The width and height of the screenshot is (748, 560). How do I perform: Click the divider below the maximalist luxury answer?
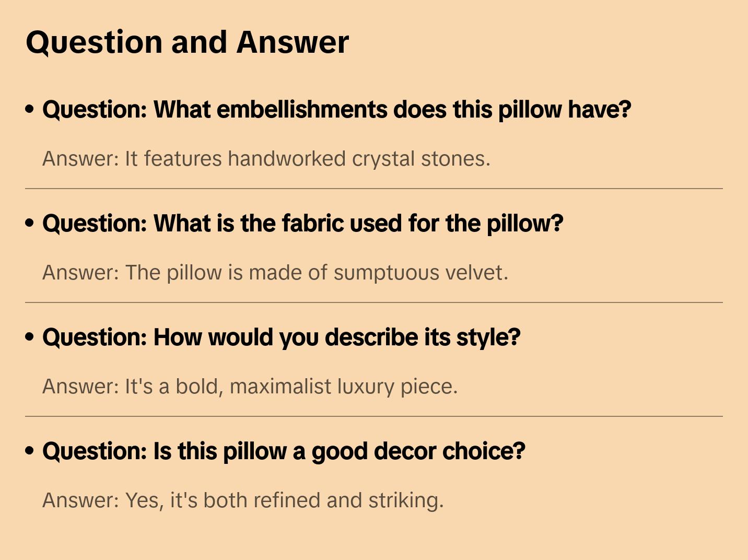tap(374, 416)
